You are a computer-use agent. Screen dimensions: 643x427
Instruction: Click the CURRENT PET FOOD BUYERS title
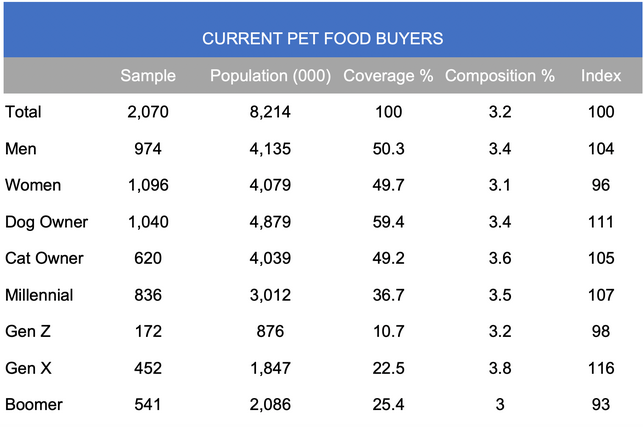322,39
